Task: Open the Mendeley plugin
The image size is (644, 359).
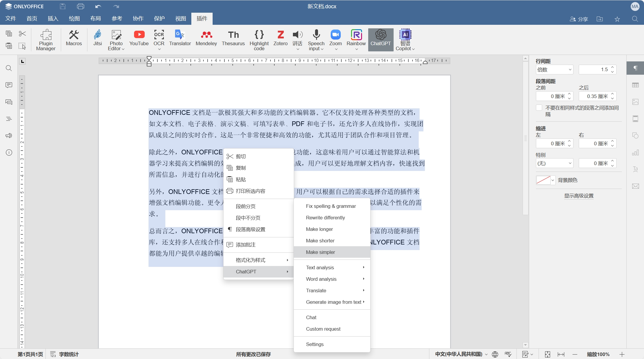Action: [206, 38]
